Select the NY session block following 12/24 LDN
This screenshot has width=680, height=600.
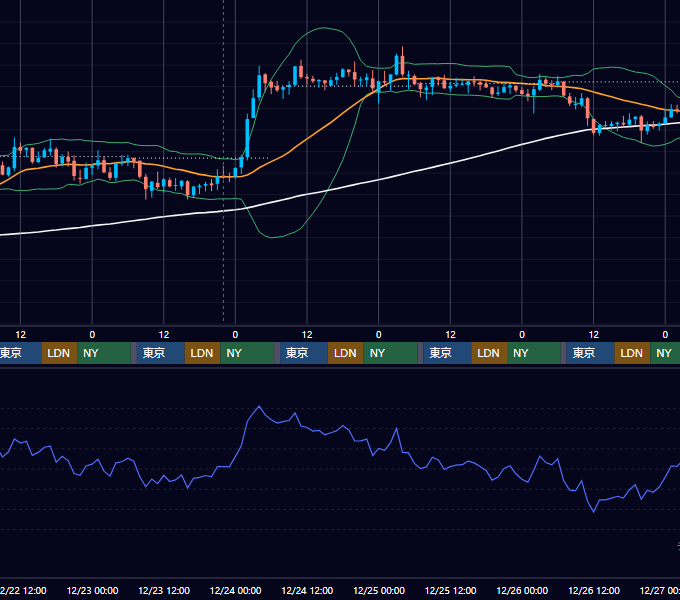390,353
